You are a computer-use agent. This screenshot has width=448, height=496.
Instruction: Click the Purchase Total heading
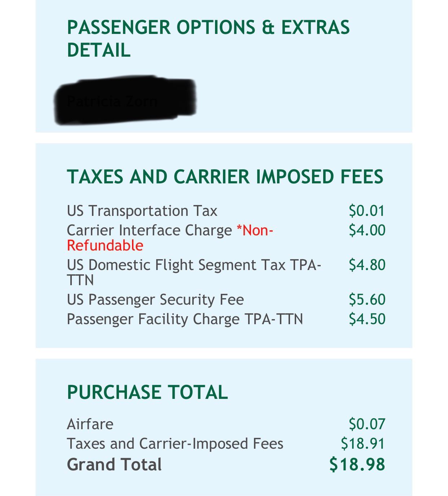(x=147, y=392)
